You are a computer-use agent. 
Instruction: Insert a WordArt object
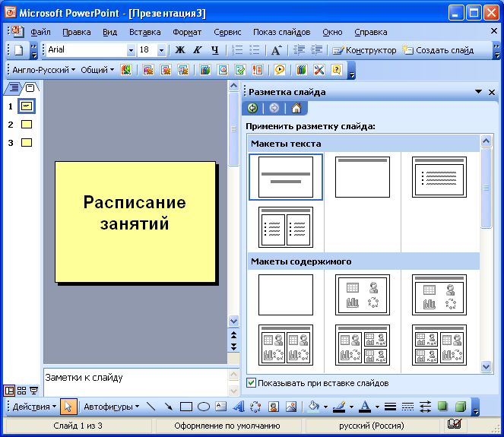[x=239, y=407]
